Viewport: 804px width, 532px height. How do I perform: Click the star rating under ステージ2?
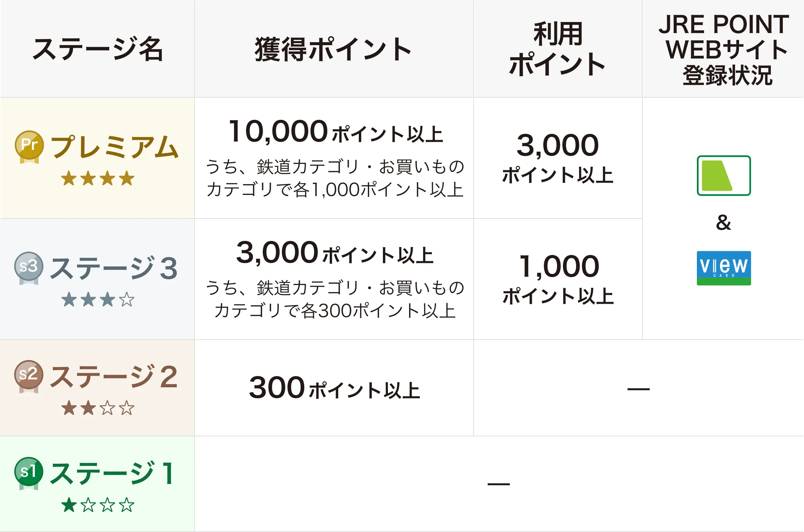click(98, 408)
